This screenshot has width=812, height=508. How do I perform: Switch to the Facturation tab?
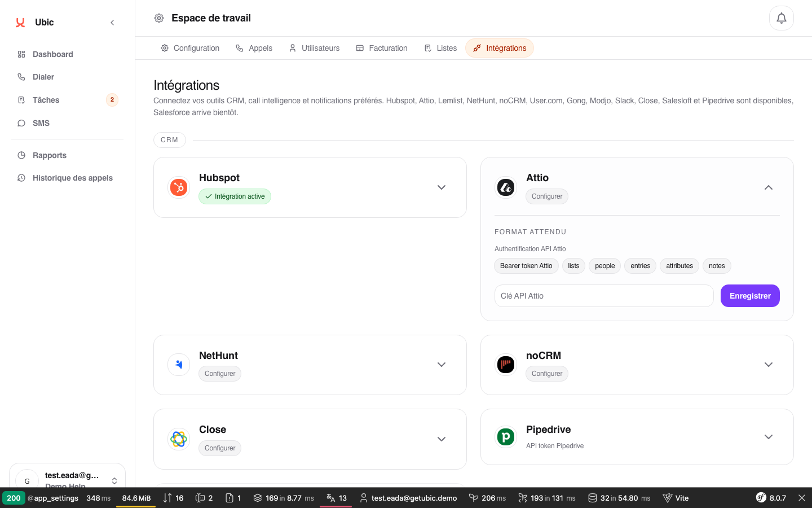coord(382,48)
